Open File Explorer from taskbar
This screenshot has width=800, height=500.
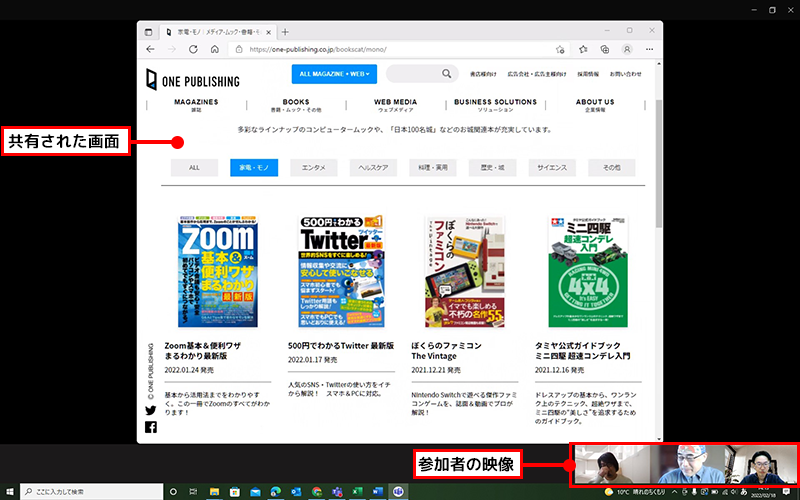coord(214,491)
